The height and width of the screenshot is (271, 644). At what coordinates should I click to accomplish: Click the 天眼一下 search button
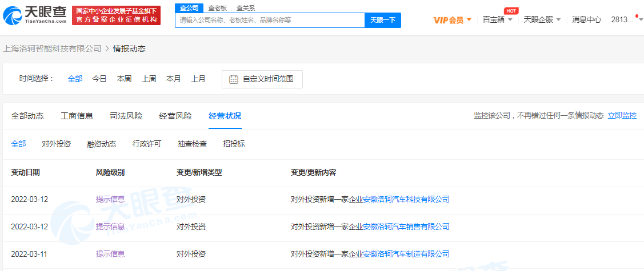click(383, 19)
